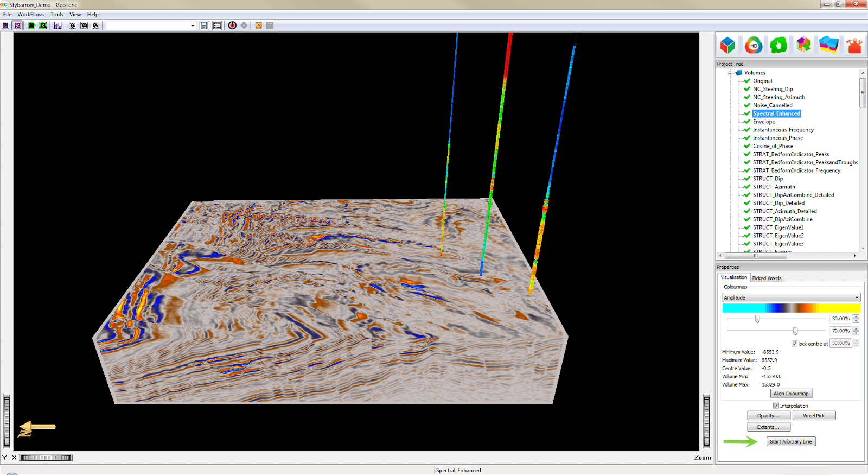Image resolution: width=868 pixels, height=475 pixels.
Task: Open the Amplitude colourmap dropdown
Action: click(791, 297)
